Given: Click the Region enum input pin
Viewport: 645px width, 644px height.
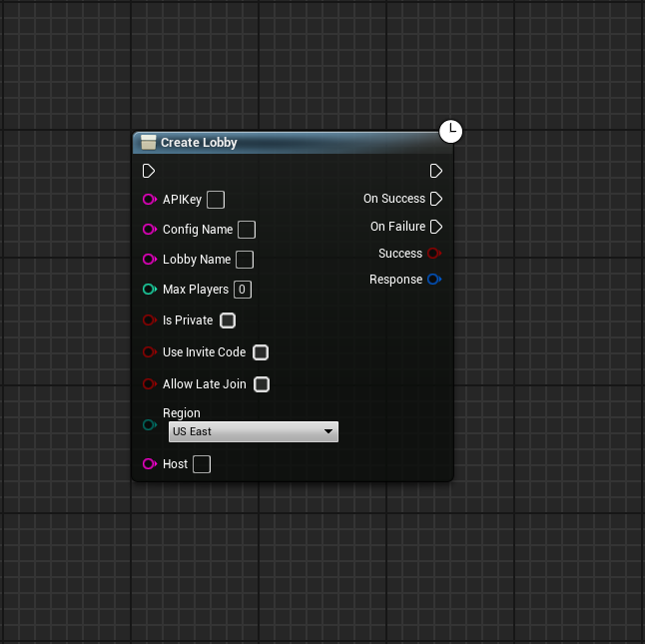Looking at the screenshot, I should (x=149, y=424).
